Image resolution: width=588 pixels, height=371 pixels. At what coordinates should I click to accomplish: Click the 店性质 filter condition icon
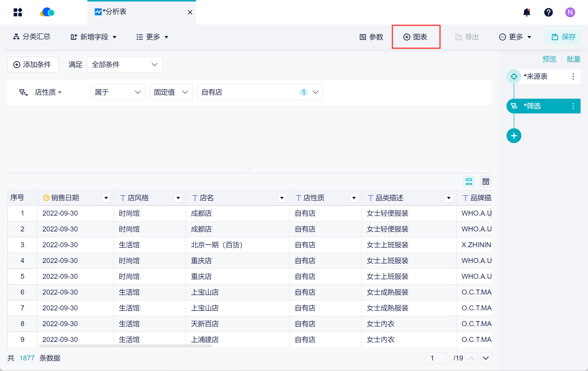(23, 93)
